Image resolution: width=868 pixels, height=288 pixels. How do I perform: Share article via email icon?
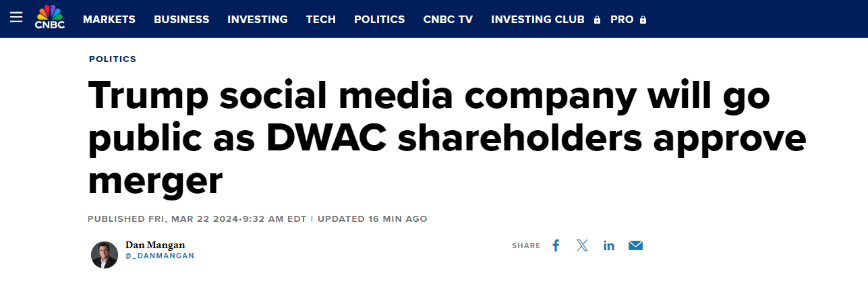(x=635, y=246)
